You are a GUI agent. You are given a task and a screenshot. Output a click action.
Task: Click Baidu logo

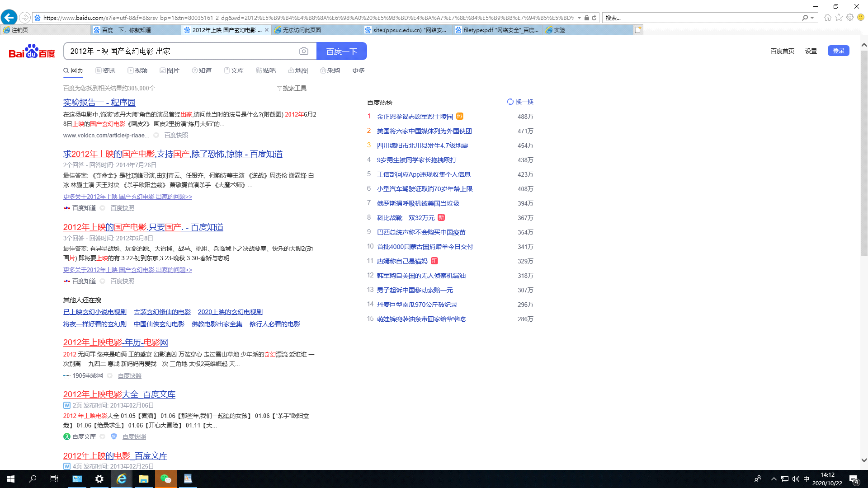[32, 52]
